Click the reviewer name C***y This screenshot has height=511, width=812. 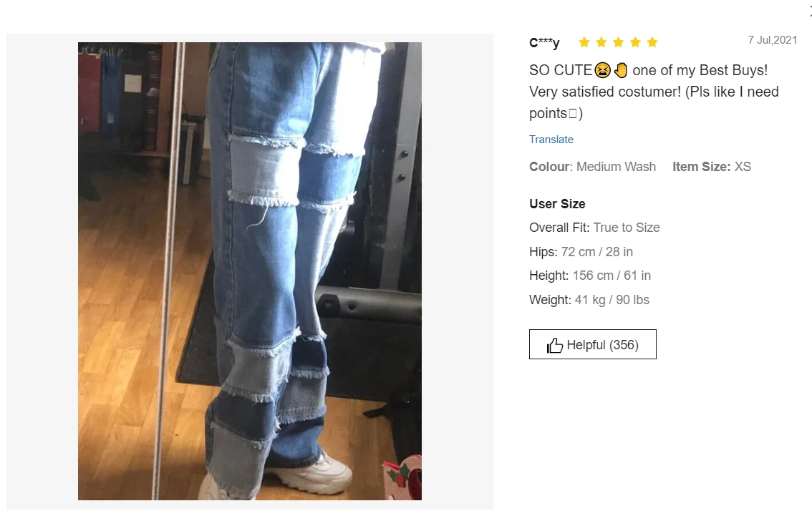544,42
